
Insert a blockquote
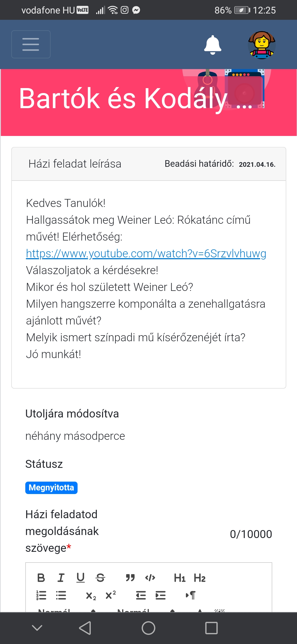[130, 578]
